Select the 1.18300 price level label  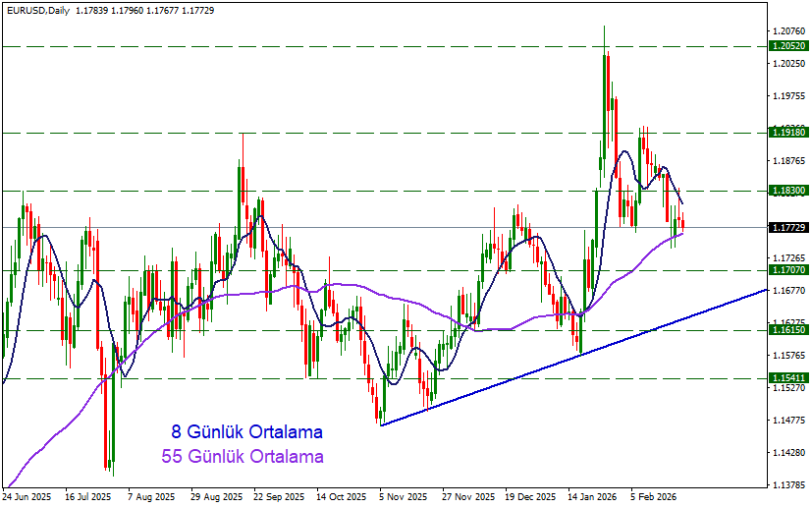pyautogui.click(x=788, y=191)
